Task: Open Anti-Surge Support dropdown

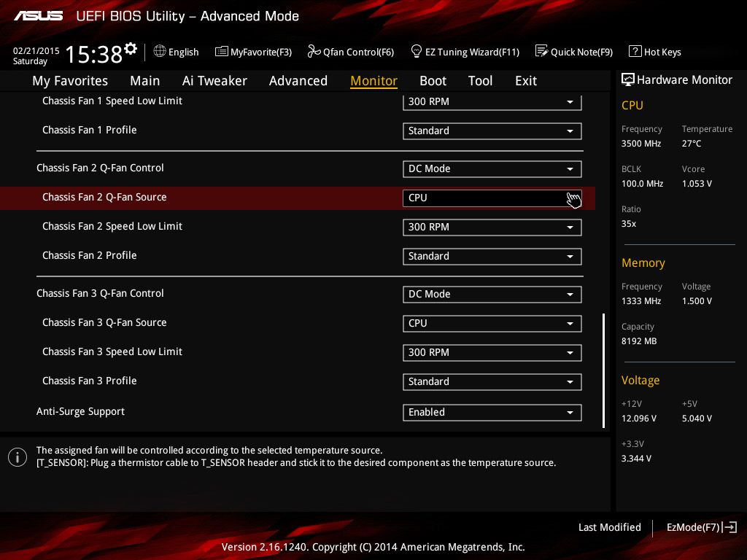Action: [492, 413]
